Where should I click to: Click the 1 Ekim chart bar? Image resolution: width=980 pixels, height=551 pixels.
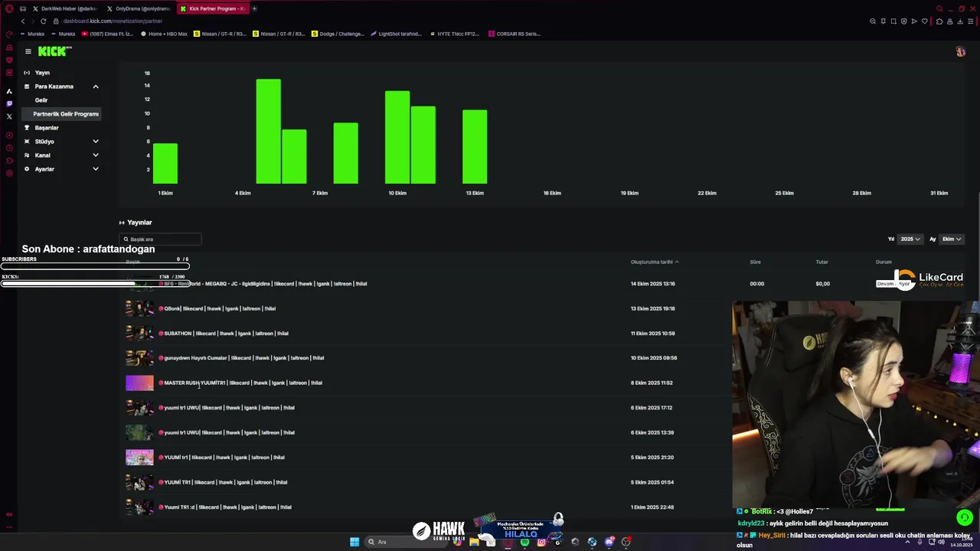tap(165, 164)
